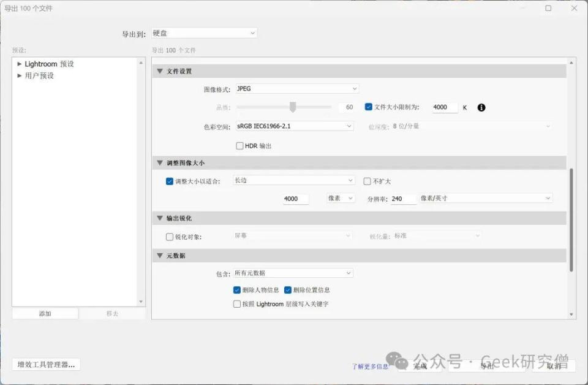Click the 了解更多信息 link
Screen dimensions: 588x385
pyautogui.click(x=370, y=366)
